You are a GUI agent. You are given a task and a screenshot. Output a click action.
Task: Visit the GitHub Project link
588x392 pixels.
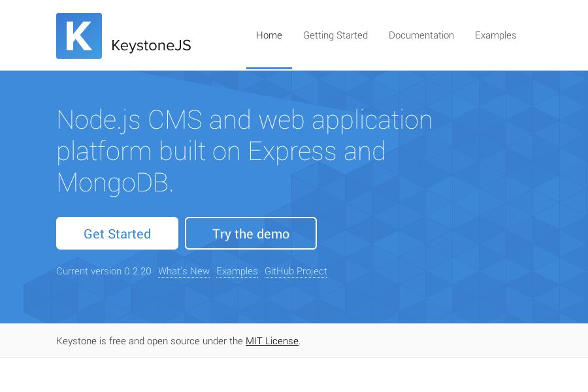295,271
